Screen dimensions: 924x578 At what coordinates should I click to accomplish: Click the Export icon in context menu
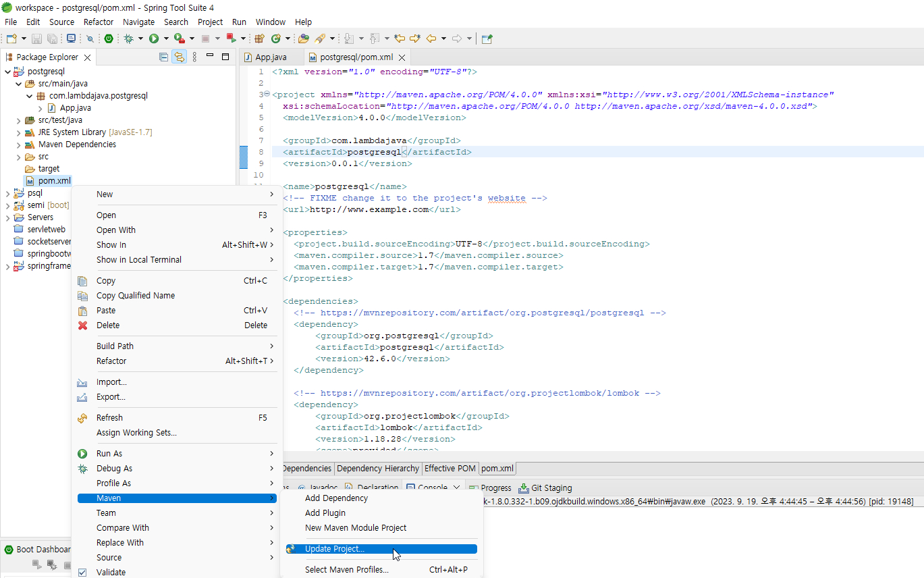(83, 397)
